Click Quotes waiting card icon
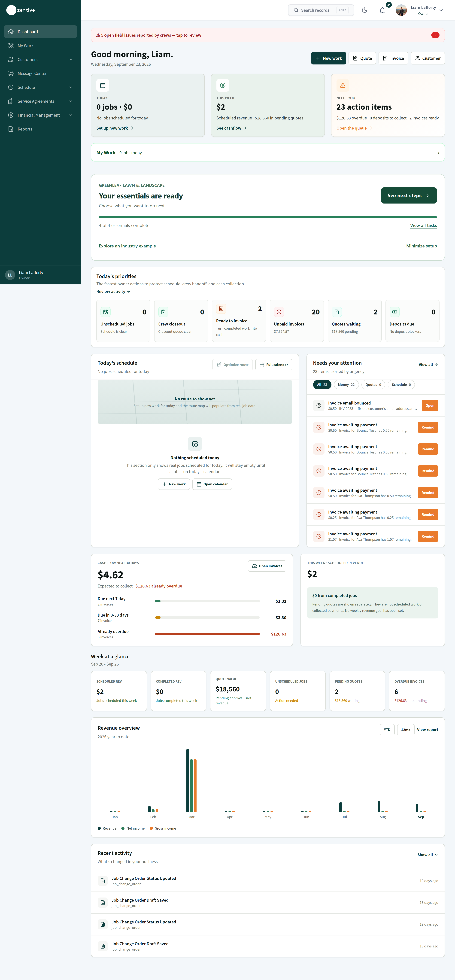Screen dimensions: 455x980 (x=337, y=312)
